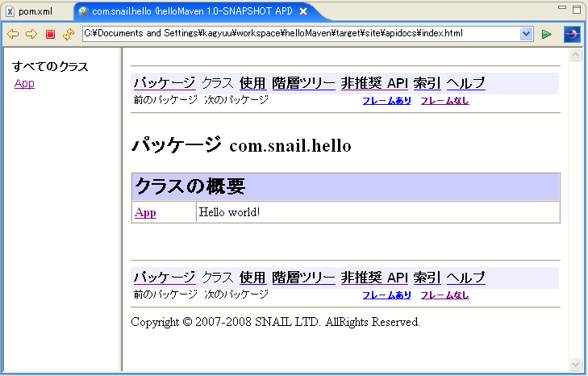Click the Hello world! table cell
The width and height of the screenshot is (588, 376).
(378, 212)
